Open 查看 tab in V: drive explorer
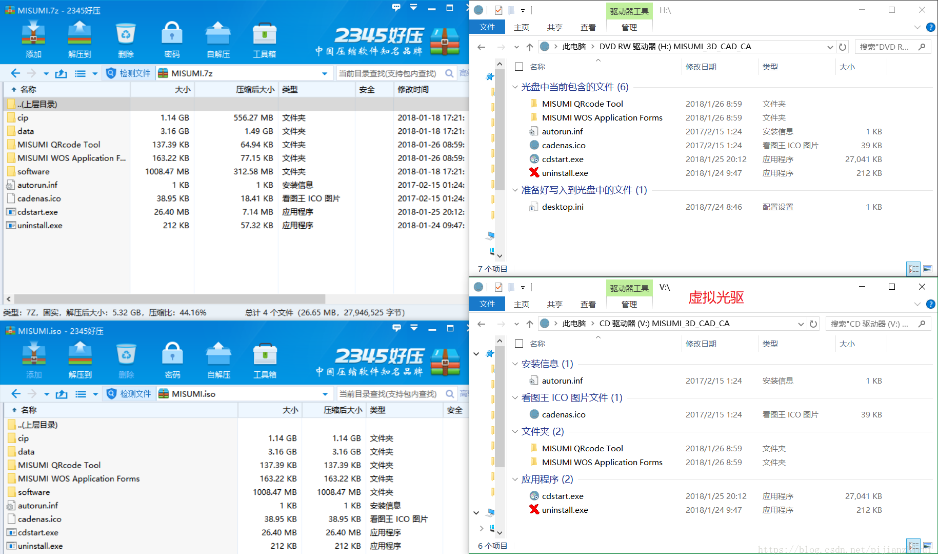The height and width of the screenshot is (560, 938). tap(588, 304)
